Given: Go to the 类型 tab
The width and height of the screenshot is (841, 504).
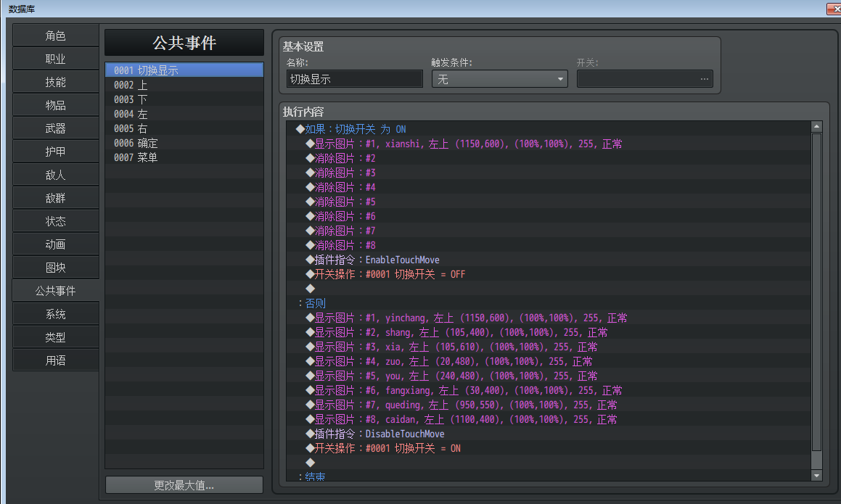Looking at the screenshot, I should [x=56, y=337].
